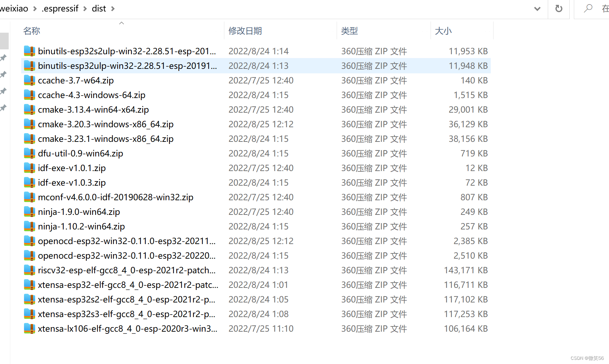Image resolution: width=609 pixels, height=364 pixels.
Task: Click date 2022/8/24 1:01 cell
Action: [258, 285]
